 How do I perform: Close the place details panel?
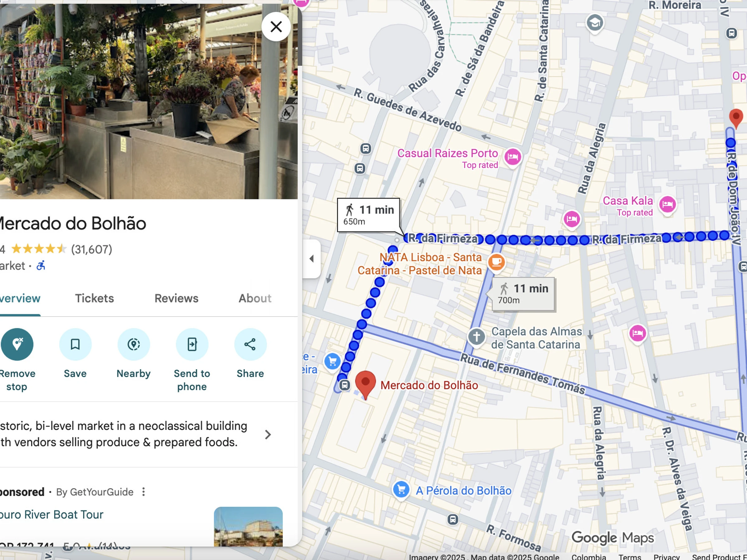(x=276, y=27)
